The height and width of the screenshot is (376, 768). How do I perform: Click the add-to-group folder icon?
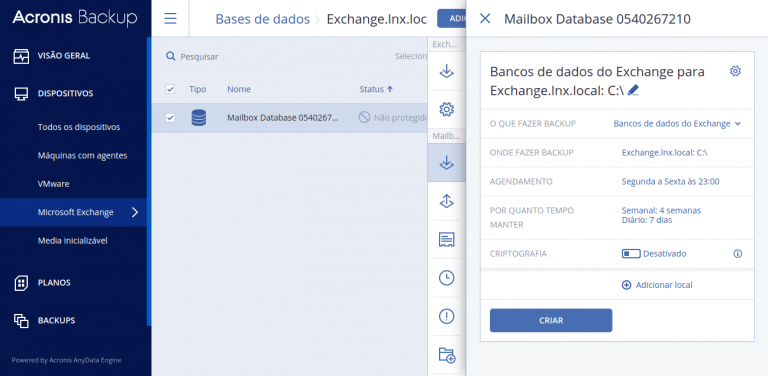pyautogui.click(x=447, y=354)
